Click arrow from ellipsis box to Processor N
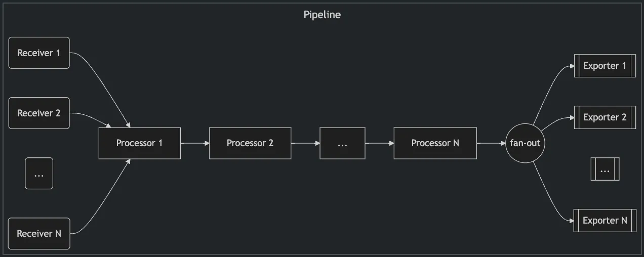Viewport: 644px width, 257px height. [x=379, y=143]
